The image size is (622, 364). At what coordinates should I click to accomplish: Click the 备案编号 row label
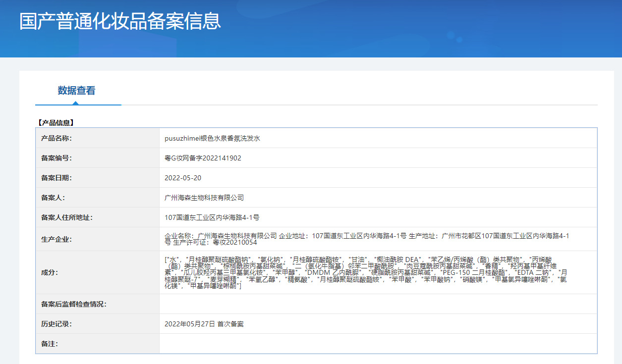tap(57, 158)
